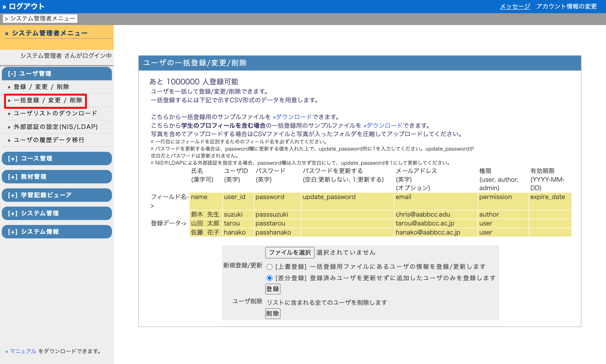Viewport: 606px width, 364px height.
Task: Select the 上書登録 radio option
Action: point(269,267)
